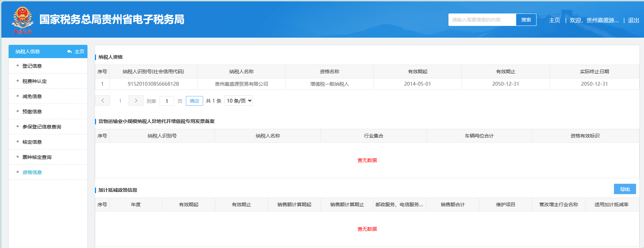The height and width of the screenshot is (248, 644).
Task: Open 减免信息 menu item
Action: coord(32,96)
